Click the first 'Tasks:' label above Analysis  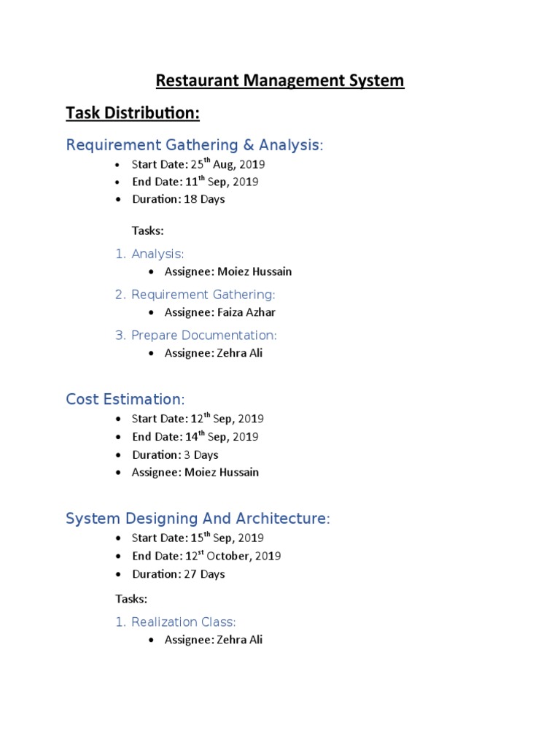click(147, 231)
